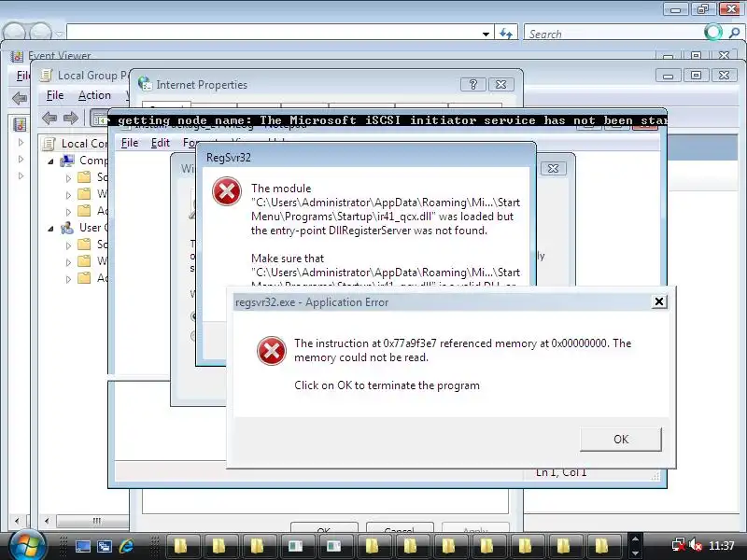Click the taskbar scroll up arrow

pos(635,539)
